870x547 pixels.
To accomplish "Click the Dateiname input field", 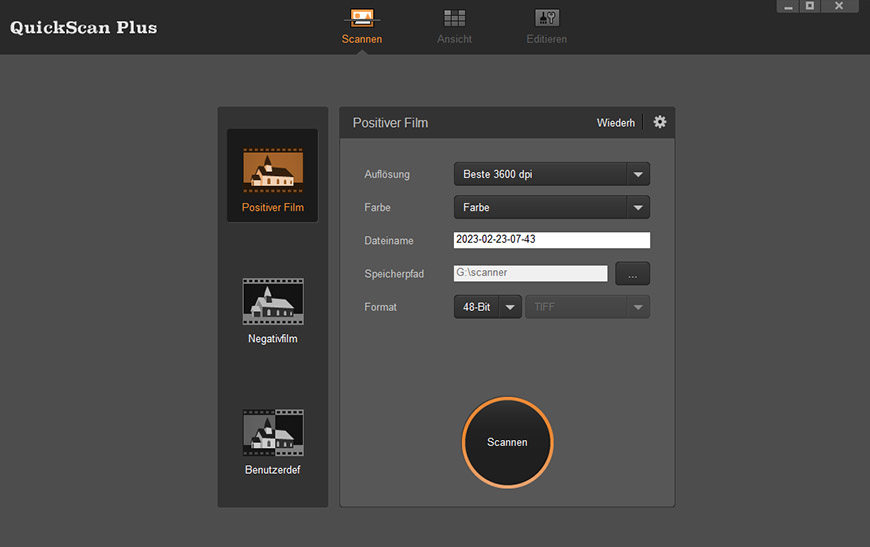I will (x=552, y=240).
